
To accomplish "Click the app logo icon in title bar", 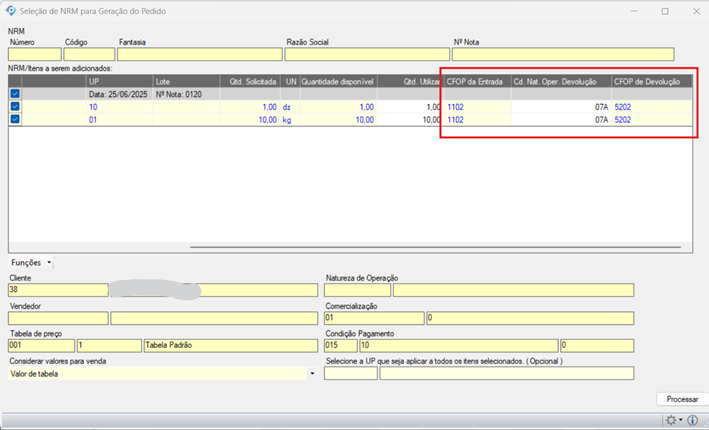I will click(10, 10).
